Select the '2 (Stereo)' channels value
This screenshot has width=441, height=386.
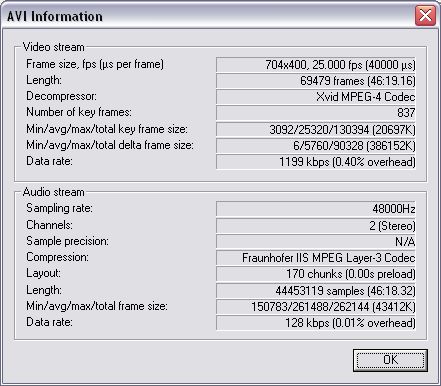tap(316, 226)
